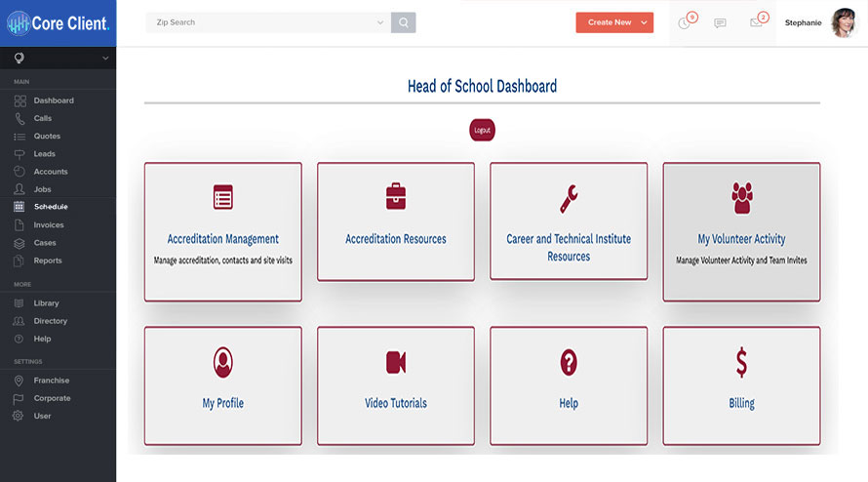The height and width of the screenshot is (482, 868).
Task: Click the Video Tutorials camera icon
Action: tap(396, 363)
